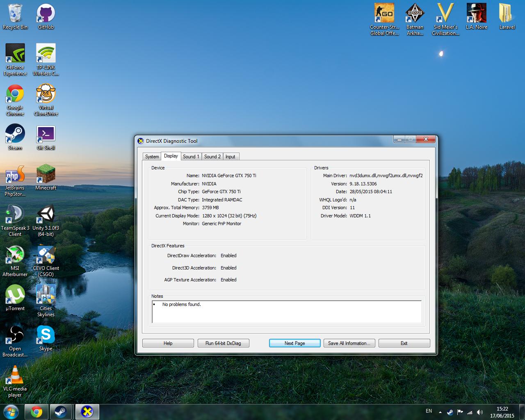Open TP-LINK Wireless Configuration shortcut
525x420 pixels.
click(x=46, y=60)
